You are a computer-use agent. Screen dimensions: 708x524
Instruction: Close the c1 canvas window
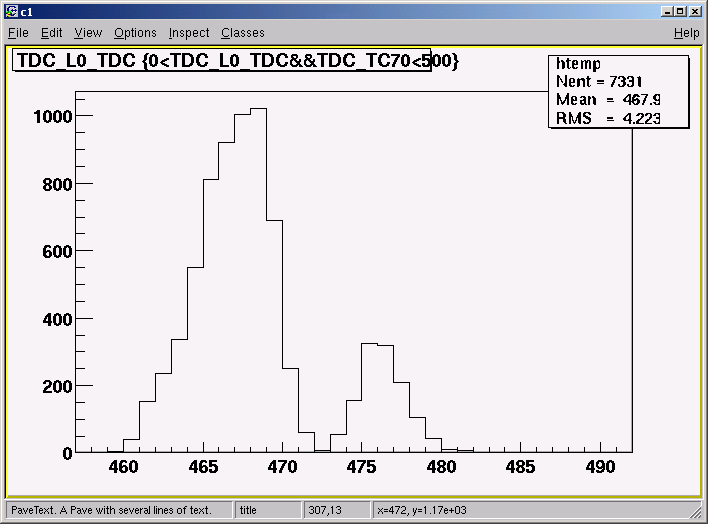point(694,11)
